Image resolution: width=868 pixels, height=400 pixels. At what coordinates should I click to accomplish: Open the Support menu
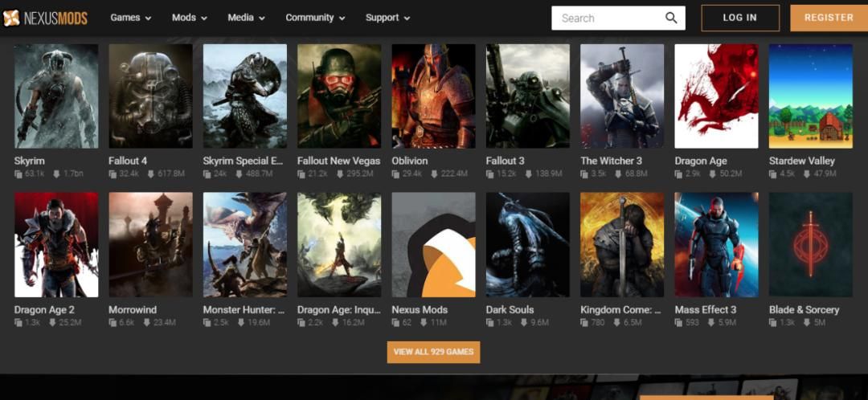pyautogui.click(x=387, y=18)
